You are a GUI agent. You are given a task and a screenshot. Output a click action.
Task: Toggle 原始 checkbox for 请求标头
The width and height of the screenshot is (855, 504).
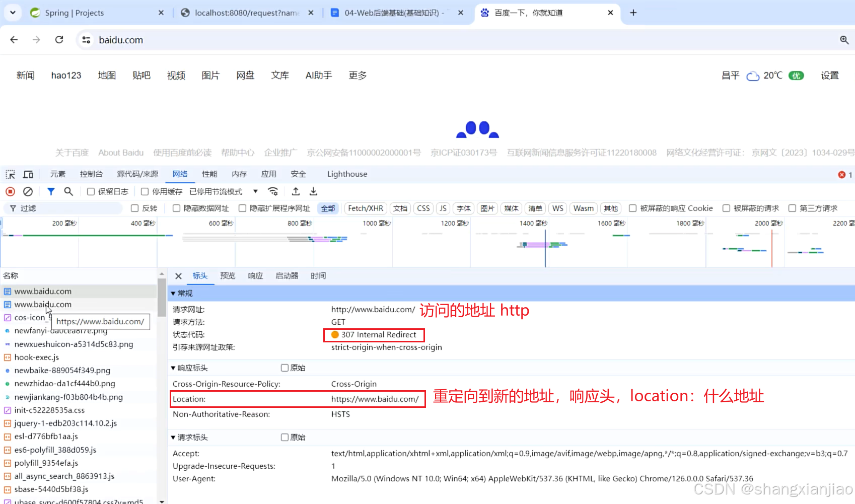pyautogui.click(x=284, y=438)
